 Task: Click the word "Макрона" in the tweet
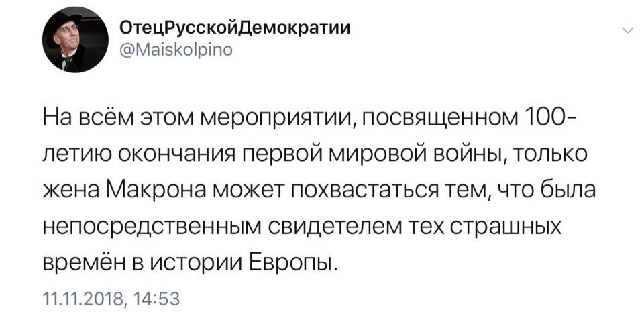(156, 193)
